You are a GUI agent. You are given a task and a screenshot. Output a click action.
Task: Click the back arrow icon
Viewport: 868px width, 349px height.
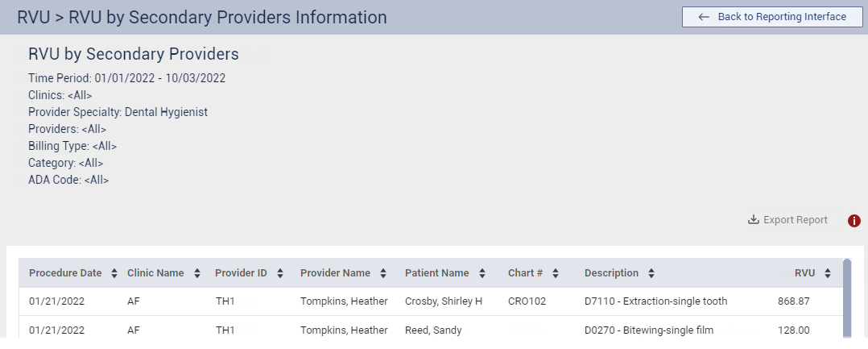[x=704, y=17]
